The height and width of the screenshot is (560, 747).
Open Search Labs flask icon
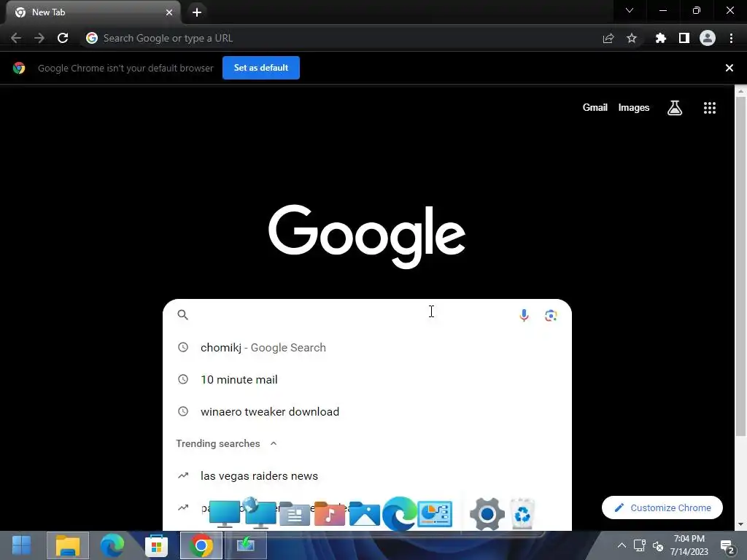tap(675, 108)
